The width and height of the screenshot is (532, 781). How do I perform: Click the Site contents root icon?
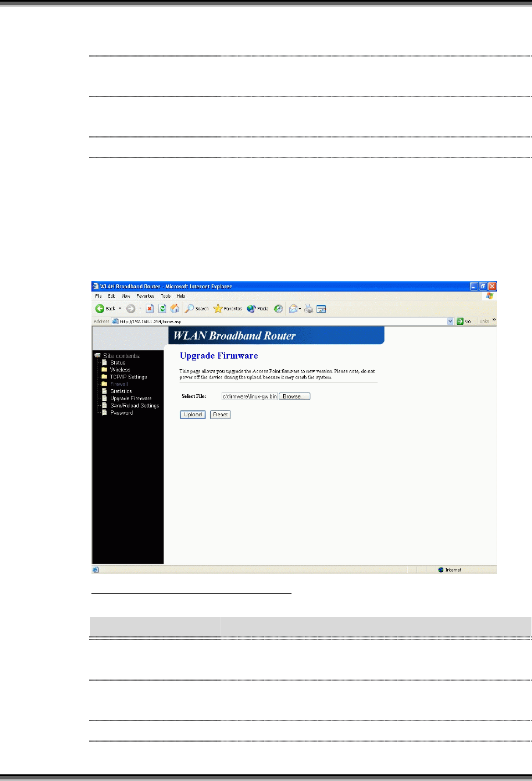pyautogui.click(x=98, y=355)
